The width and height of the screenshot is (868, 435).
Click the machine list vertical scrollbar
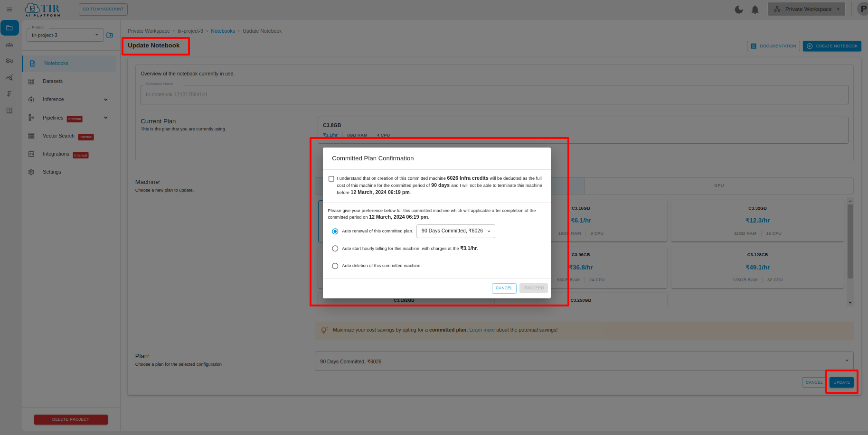850,241
